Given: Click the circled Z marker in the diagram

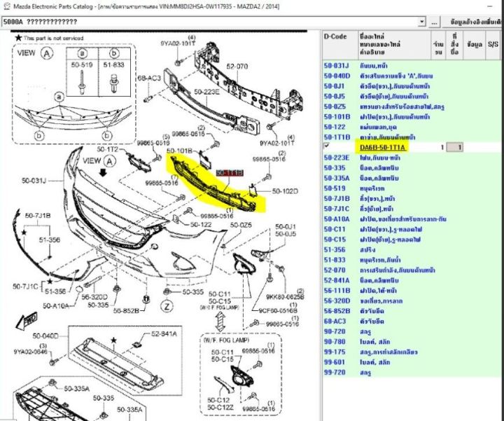Looking at the screenshot, I should [x=167, y=307].
